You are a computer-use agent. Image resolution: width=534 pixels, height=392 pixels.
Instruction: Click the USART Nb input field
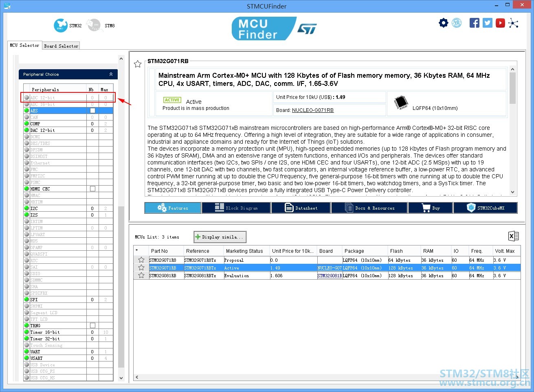pos(92,358)
